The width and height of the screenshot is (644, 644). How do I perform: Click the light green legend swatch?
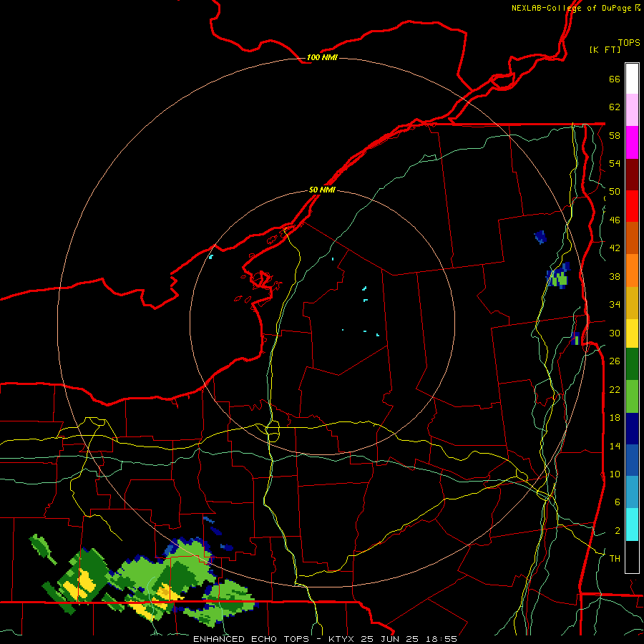pos(632,396)
